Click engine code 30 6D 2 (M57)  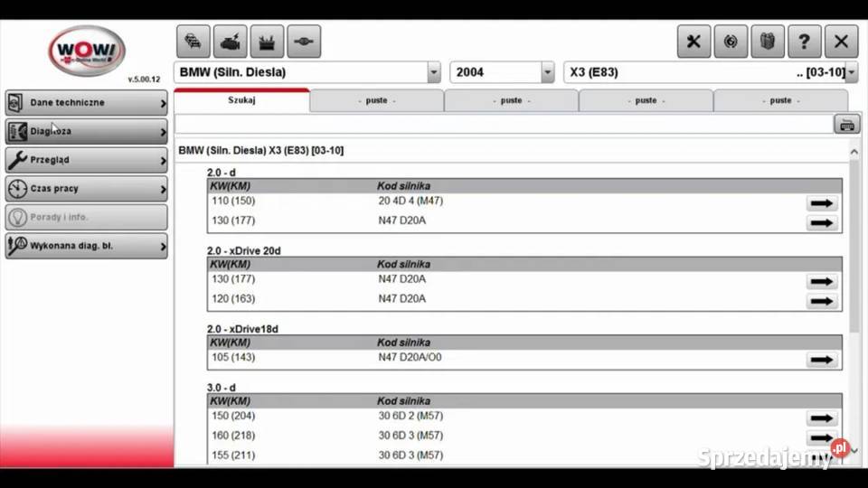(410, 416)
